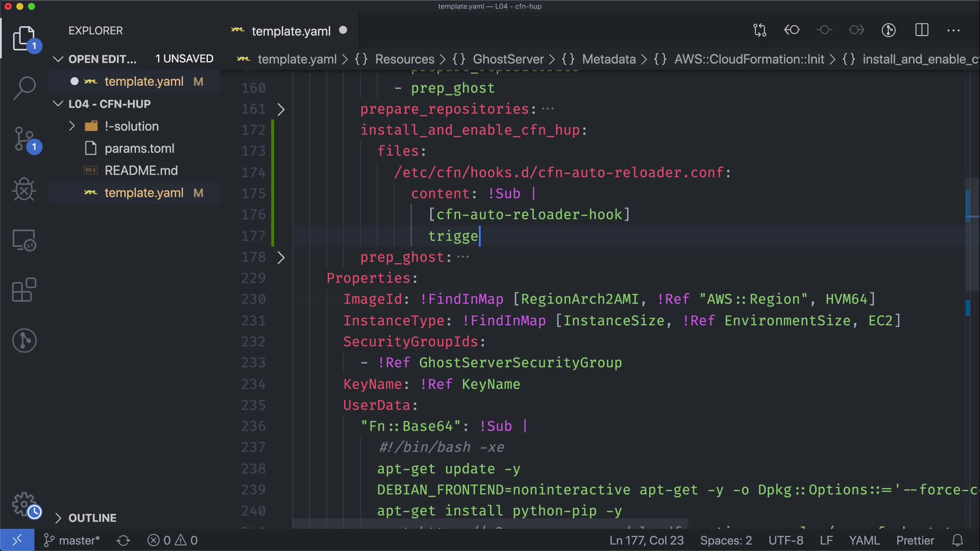
Task: Open the Search view in activity bar
Action: pos(24,88)
